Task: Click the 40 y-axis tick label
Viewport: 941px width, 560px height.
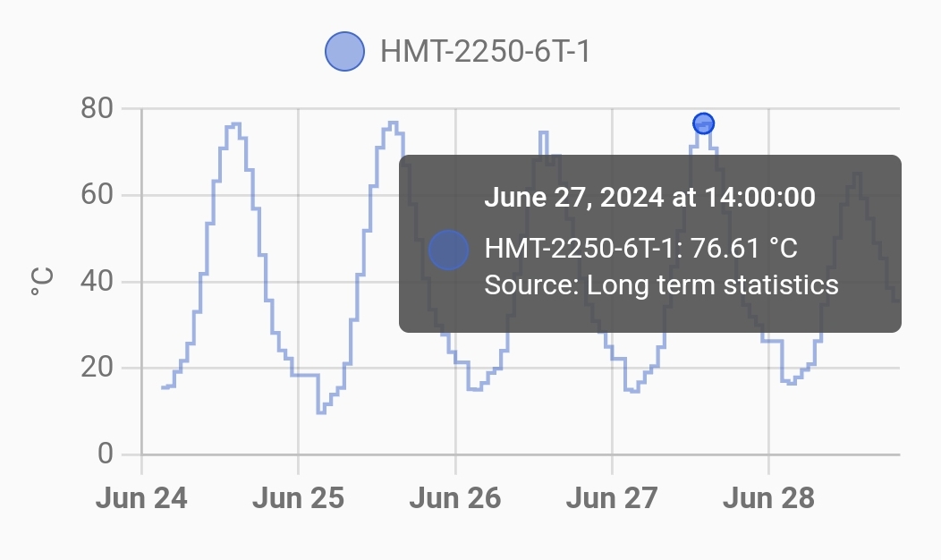Action: pyautogui.click(x=97, y=281)
